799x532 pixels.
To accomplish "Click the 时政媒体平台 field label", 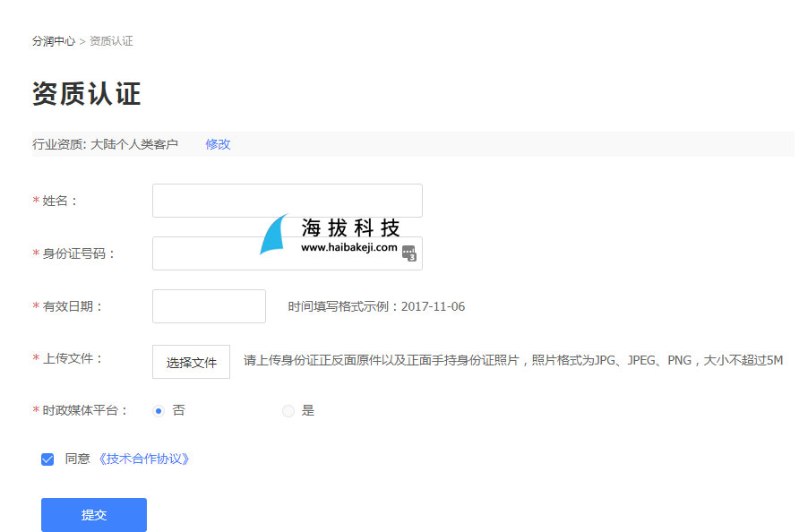I will [x=85, y=410].
